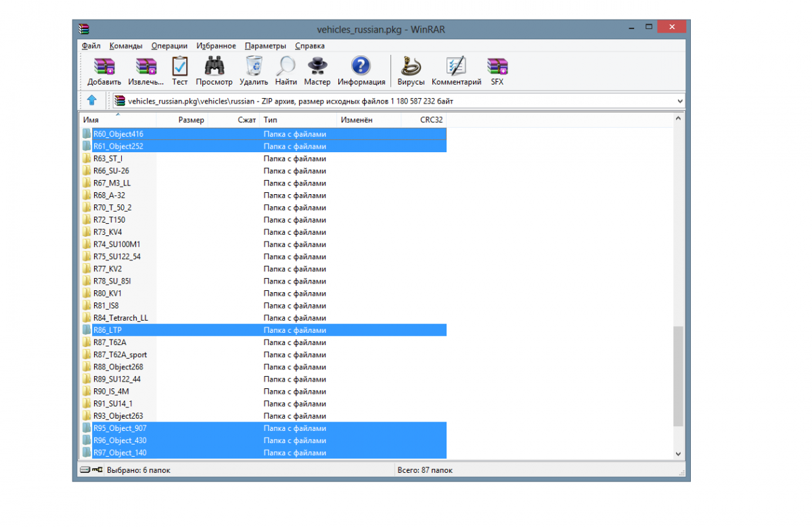The image size is (812, 527).
Task: Show archive Информация icon
Action: click(x=361, y=66)
